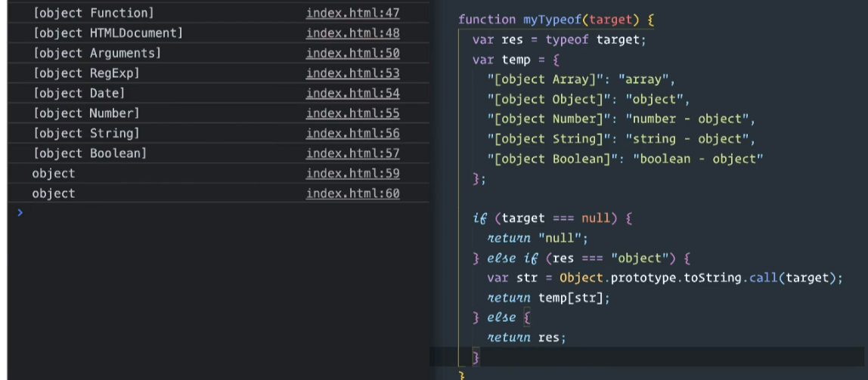Select console output [object Boolean]
The width and height of the screenshot is (868, 380).
click(x=90, y=153)
